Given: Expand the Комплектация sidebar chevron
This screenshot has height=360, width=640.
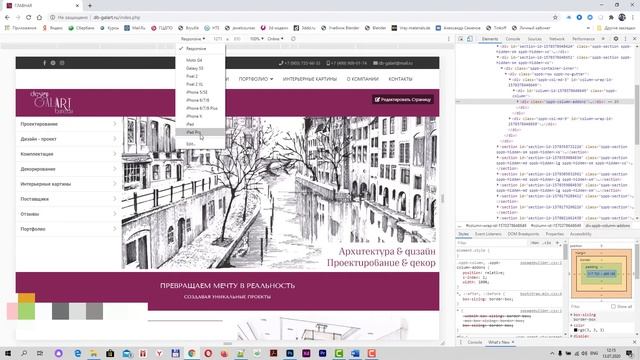Looking at the screenshot, I should coord(114,154).
